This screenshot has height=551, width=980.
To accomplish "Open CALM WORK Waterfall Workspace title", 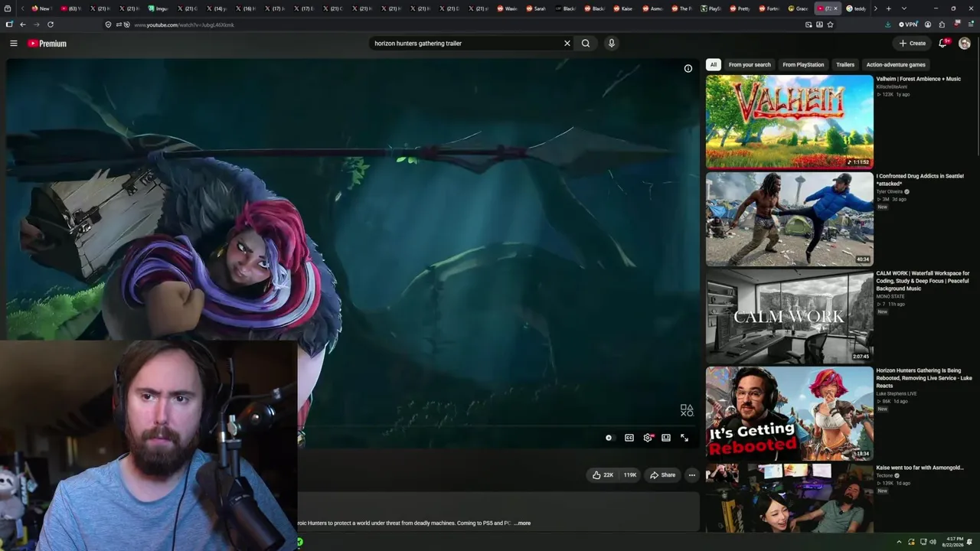I will 923,281.
